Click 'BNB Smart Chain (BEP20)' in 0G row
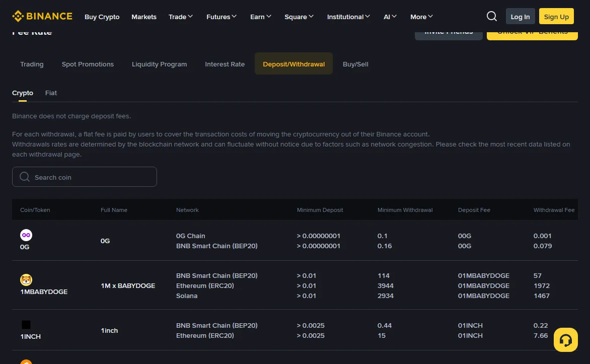 [x=217, y=246]
